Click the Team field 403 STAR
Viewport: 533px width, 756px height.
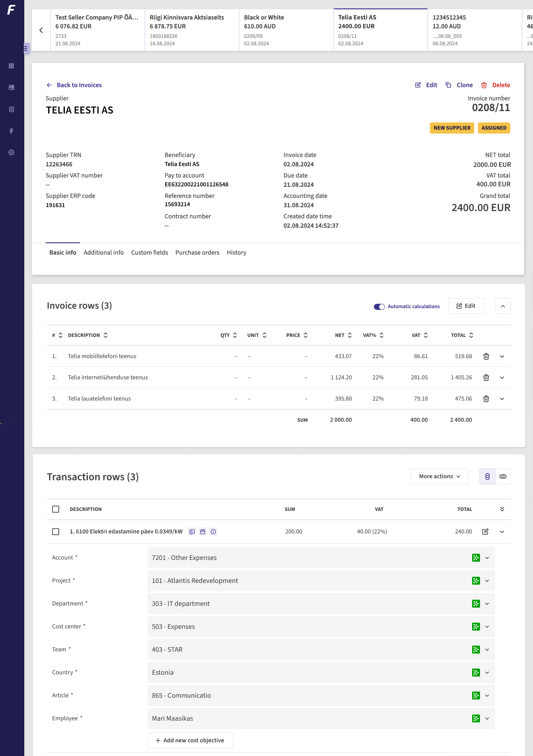pos(321,650)
